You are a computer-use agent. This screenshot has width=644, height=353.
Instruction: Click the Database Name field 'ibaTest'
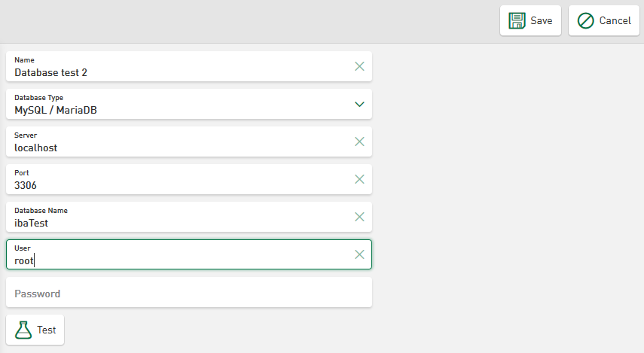click(x=181, y=223)
